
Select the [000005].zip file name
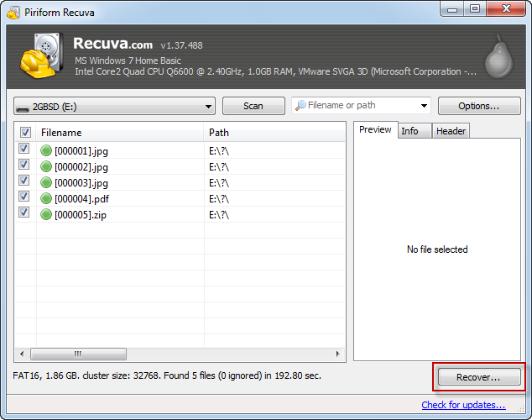click(x=81, y=214)
